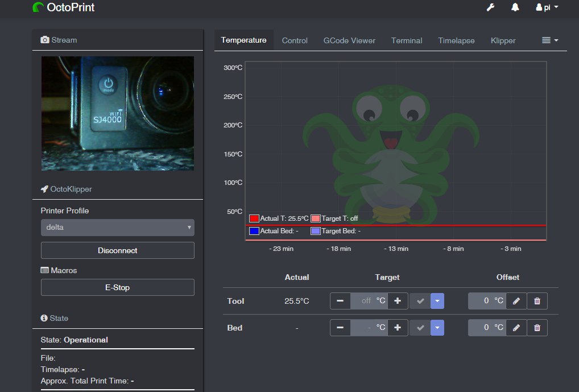Click the E-Stop macro button
This screenshot has height=392, width=579.
click(x=117, y=287)
